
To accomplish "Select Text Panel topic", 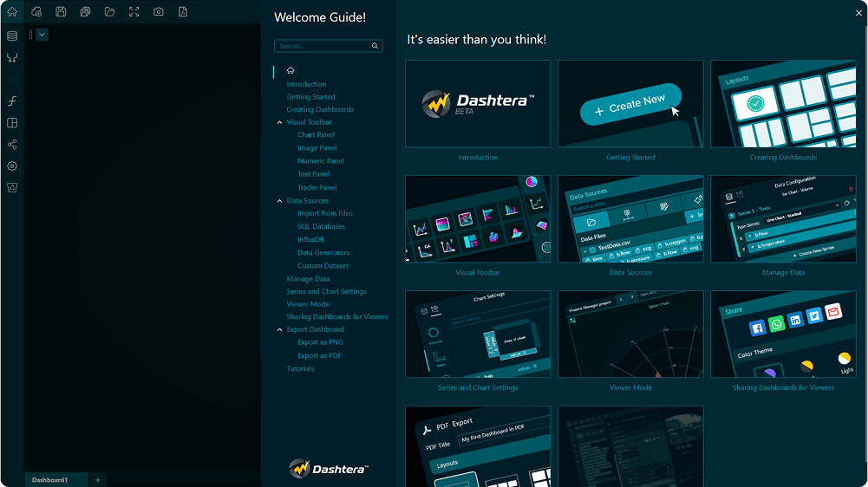I will click(x=313, y=174).
